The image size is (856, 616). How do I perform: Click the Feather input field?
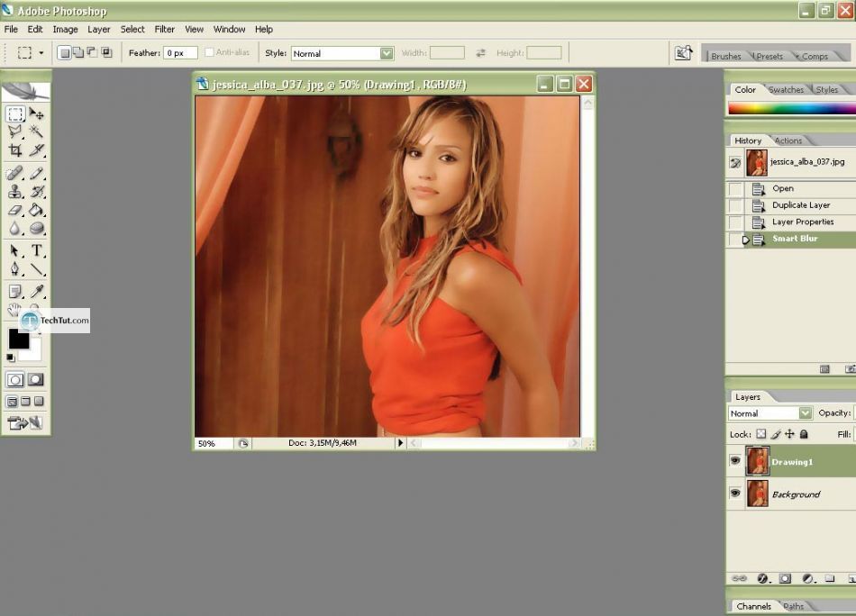point(179,53)
